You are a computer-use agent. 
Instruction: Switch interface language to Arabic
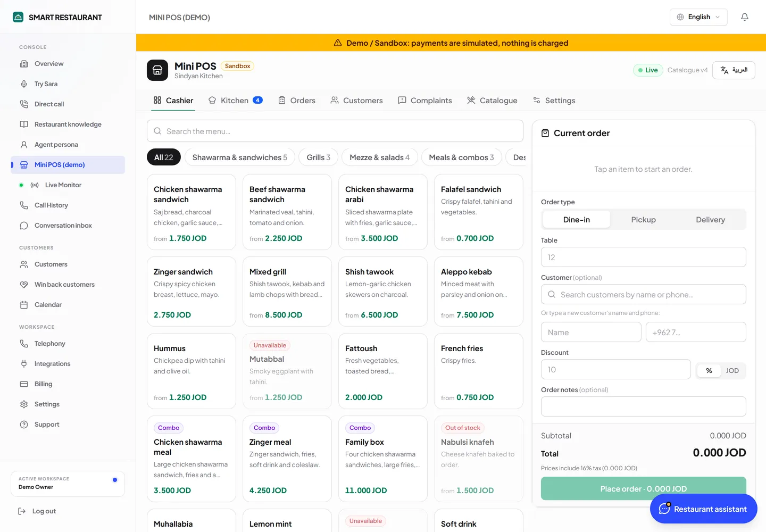tap(734, 70)
